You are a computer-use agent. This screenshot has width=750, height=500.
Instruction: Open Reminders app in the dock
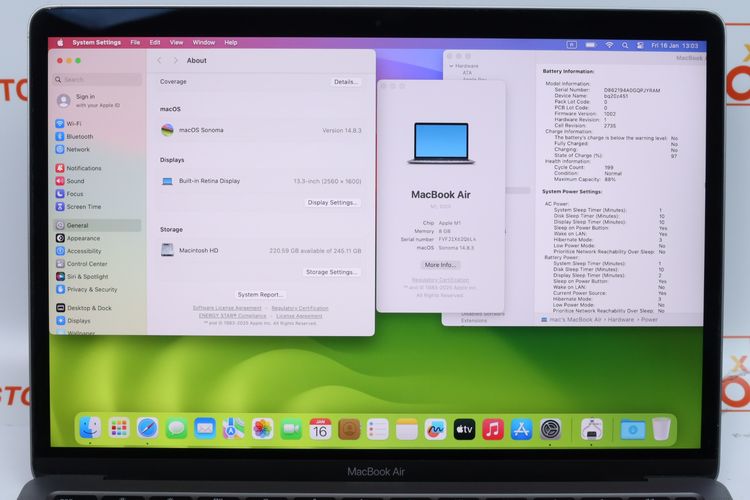pos(377,428)
